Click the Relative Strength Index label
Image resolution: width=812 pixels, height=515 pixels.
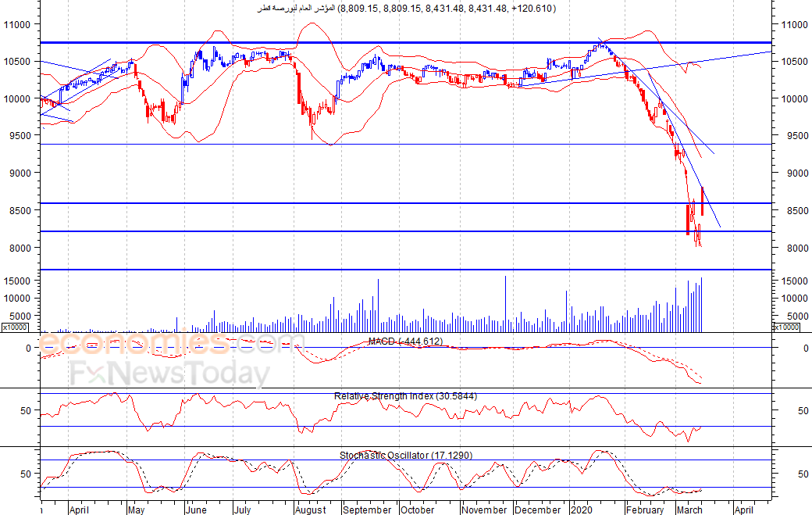coord(405,396)
